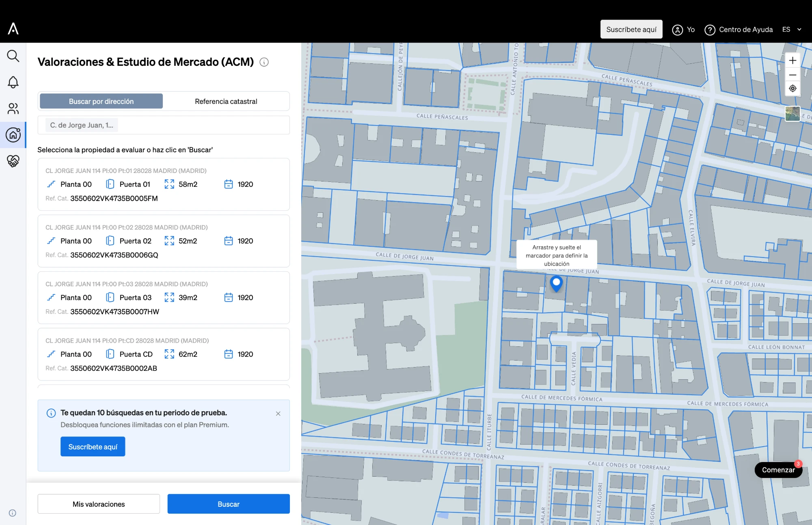812x525 pixels.
Task: Click the door icon in Puerta 03 card
Action: click(x=110, y=298)
